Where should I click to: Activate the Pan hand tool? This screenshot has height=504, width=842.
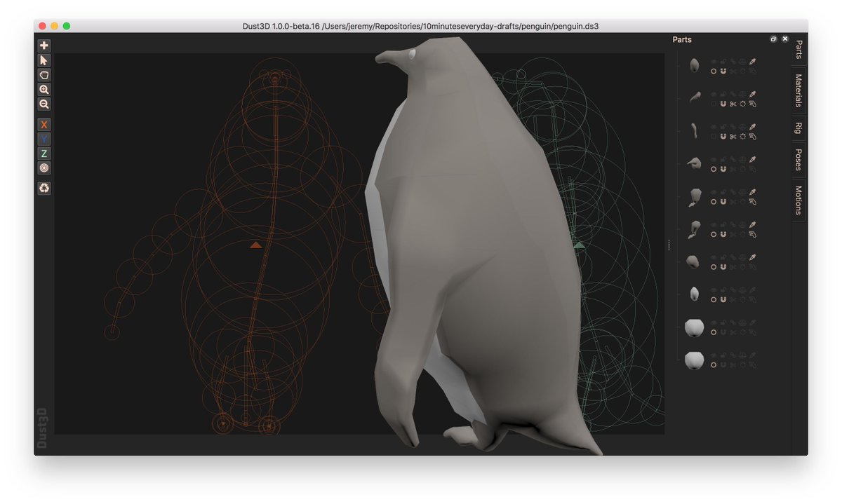click(44, 75)
